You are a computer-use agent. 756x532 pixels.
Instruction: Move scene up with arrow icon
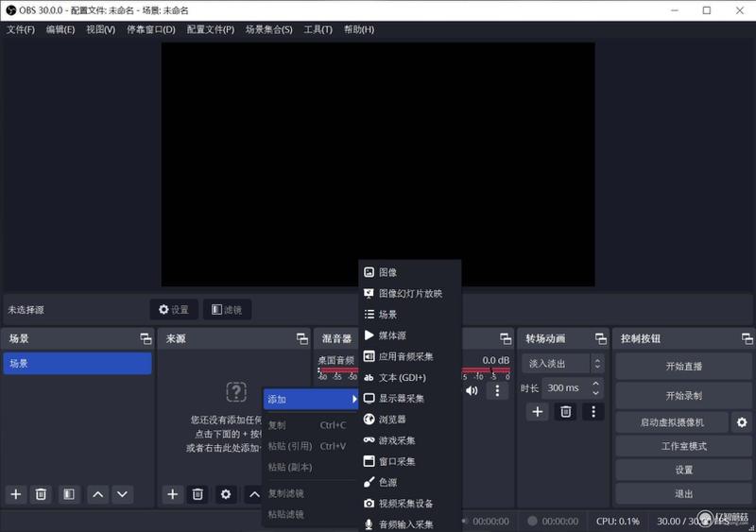click(98, 494)
